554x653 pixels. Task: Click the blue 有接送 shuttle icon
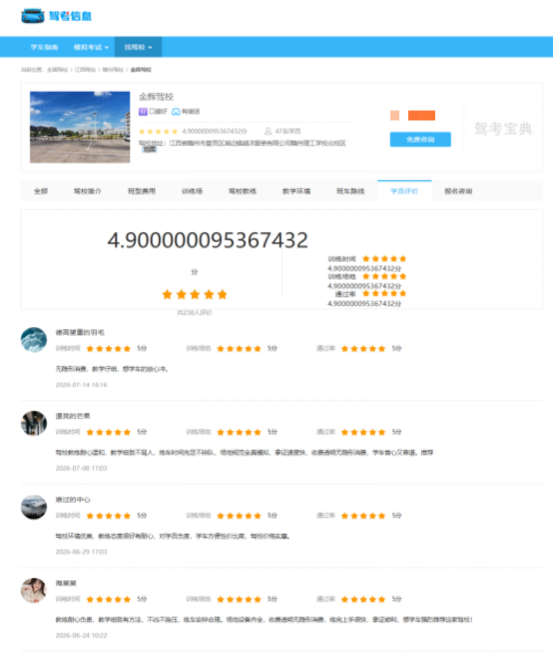(176, 112)
